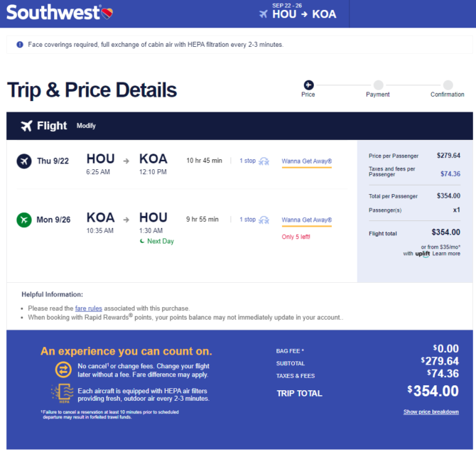Click the Price step airplane icon
Viewport: 476px width, 452px height.
308,85
